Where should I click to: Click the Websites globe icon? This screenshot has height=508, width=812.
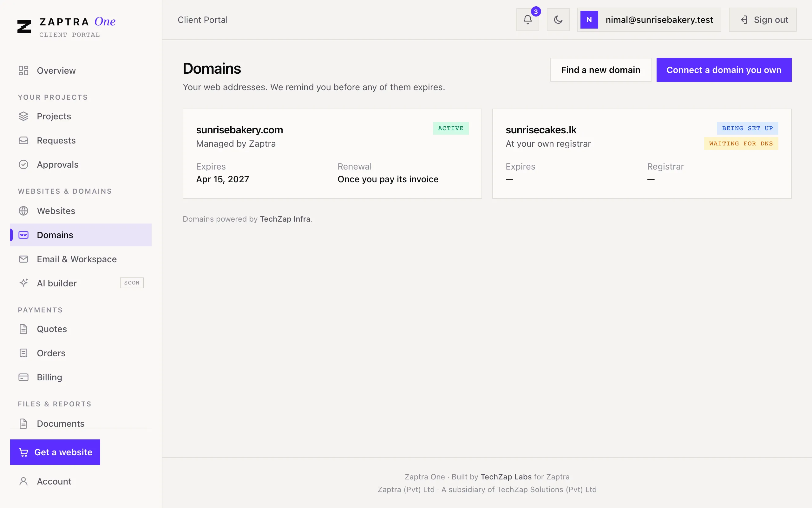(23, 211)
